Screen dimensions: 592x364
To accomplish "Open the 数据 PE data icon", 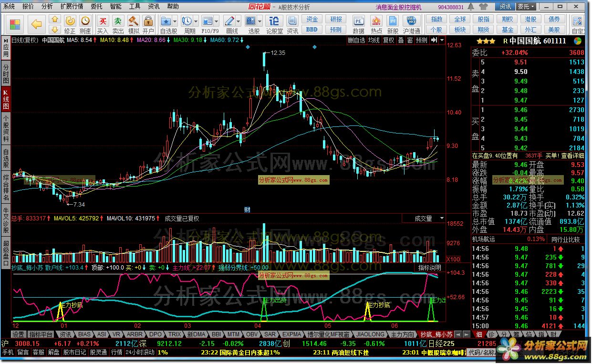I will (359, 21).
